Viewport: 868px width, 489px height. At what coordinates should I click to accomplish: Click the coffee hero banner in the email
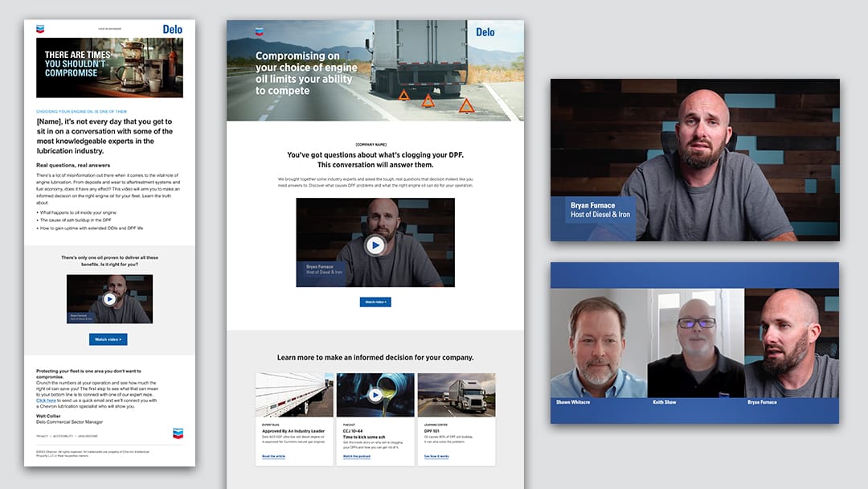[109, 68]
